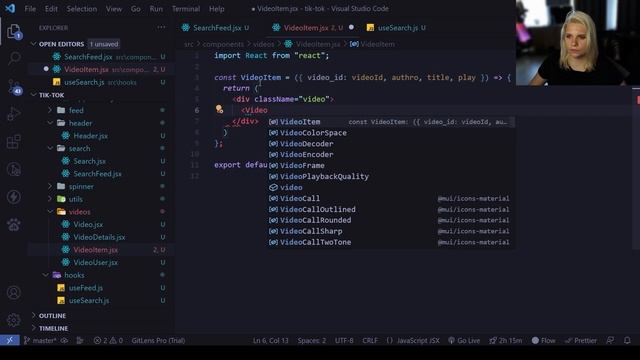Open notifications bell in status bar
Screen dimensions: 640x360
(627, 340)
